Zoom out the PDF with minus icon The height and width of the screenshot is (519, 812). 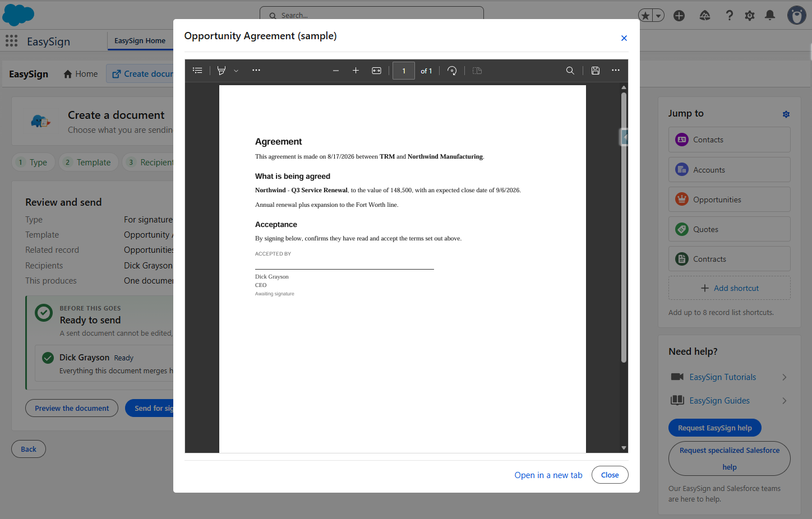(336, 71)
